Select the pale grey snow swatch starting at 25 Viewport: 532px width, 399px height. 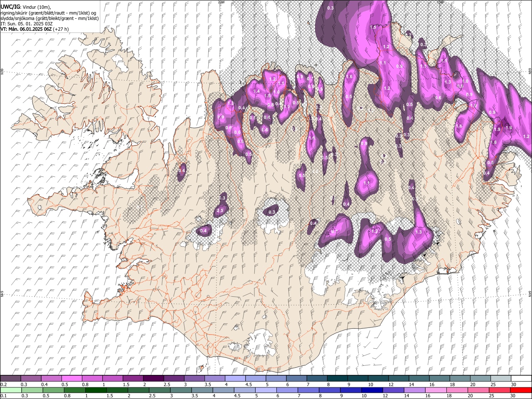[500, 378]
